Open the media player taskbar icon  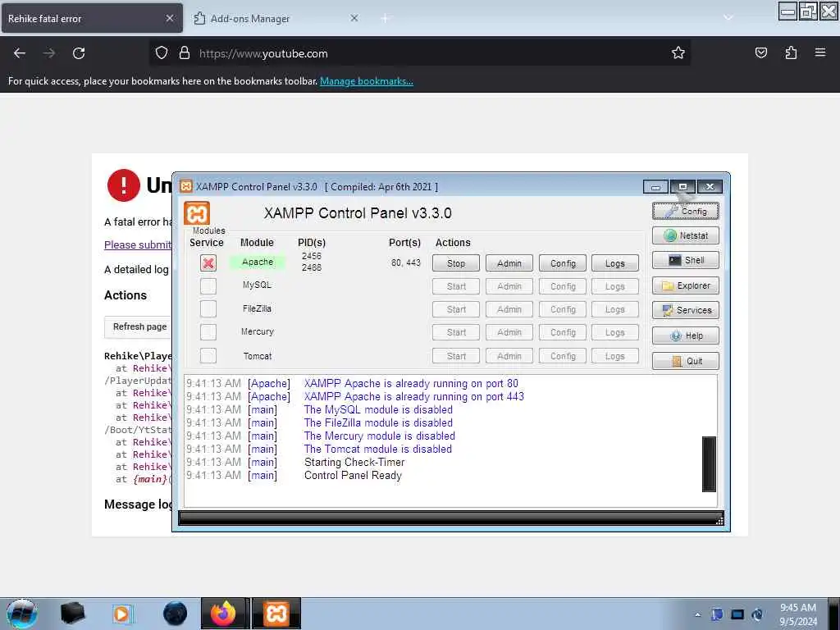pyautogui.click(x=122, y=614)
